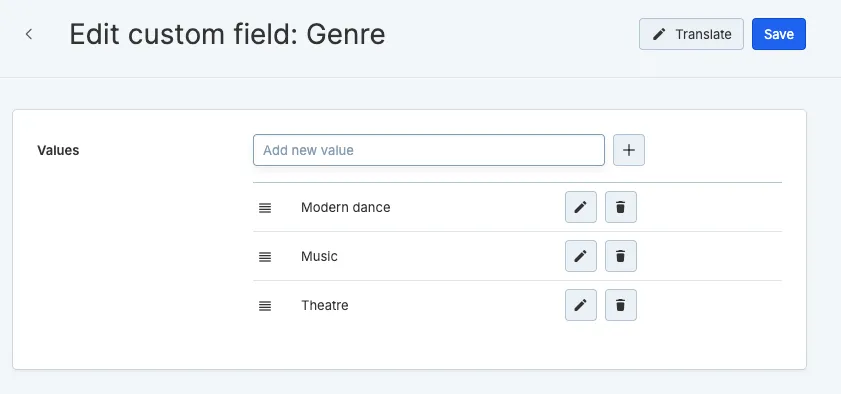841x394 pixels.
Task: Grab the drag handle for Music
Action: click(265, 257)
